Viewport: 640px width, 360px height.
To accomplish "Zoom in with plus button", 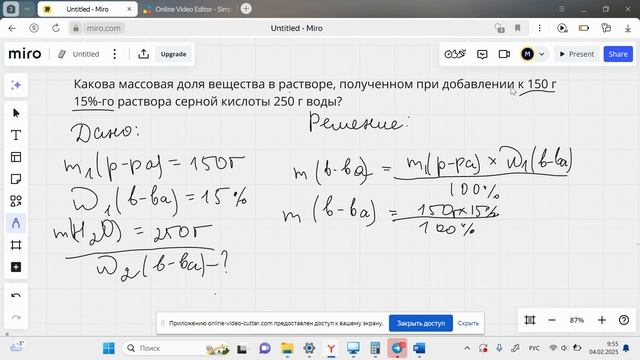I will [602, 320].
